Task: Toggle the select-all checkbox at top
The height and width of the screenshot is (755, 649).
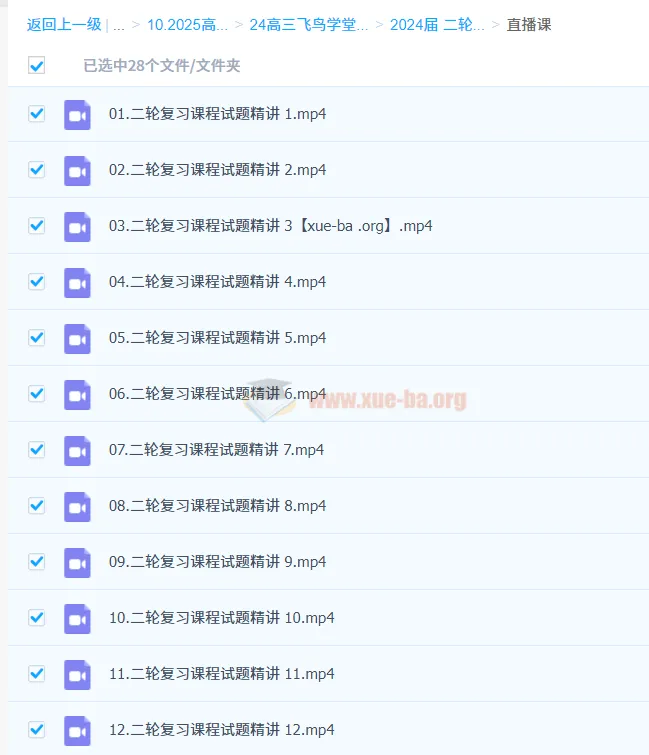Action: pos(37,65)
